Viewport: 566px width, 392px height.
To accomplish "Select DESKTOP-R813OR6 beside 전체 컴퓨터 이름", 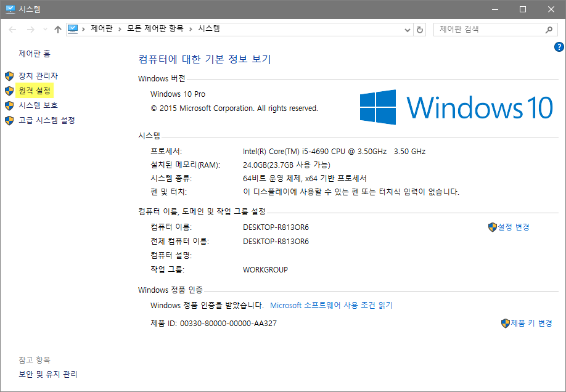I will (276, 242).
